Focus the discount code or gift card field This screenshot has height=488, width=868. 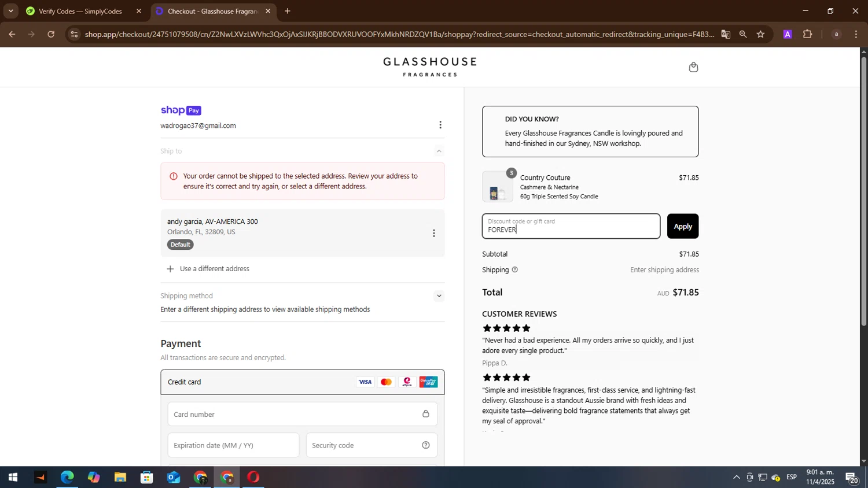point(571,226)
